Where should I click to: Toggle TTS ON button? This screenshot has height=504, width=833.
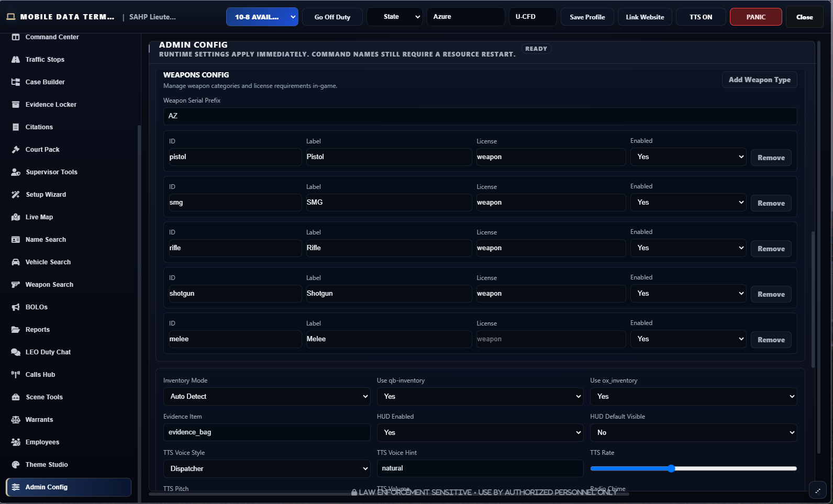click(701, 17)
